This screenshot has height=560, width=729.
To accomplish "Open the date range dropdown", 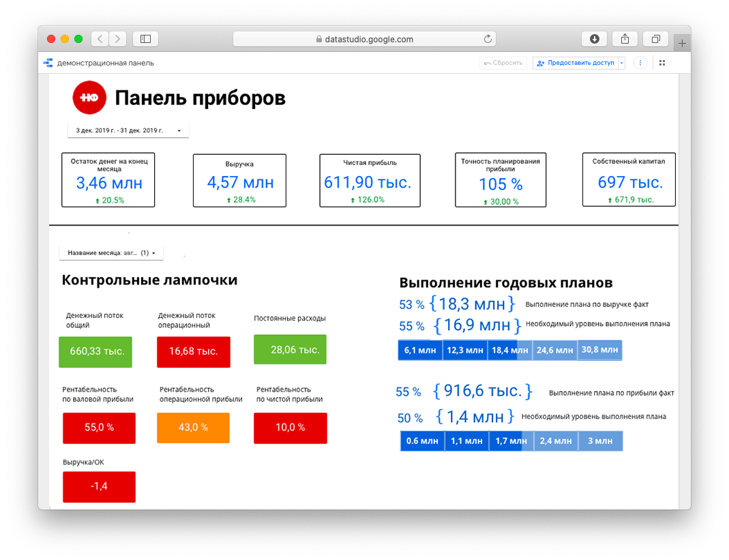I will (128, 130).
